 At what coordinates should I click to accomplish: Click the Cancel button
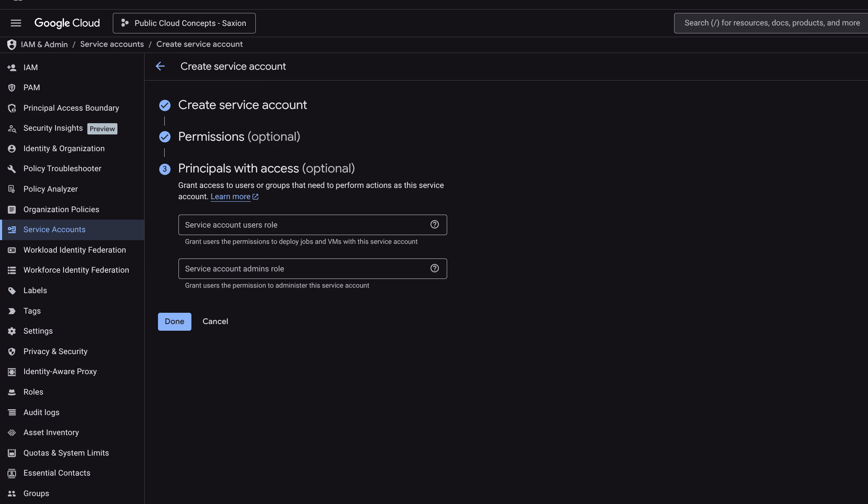[215, 322]
